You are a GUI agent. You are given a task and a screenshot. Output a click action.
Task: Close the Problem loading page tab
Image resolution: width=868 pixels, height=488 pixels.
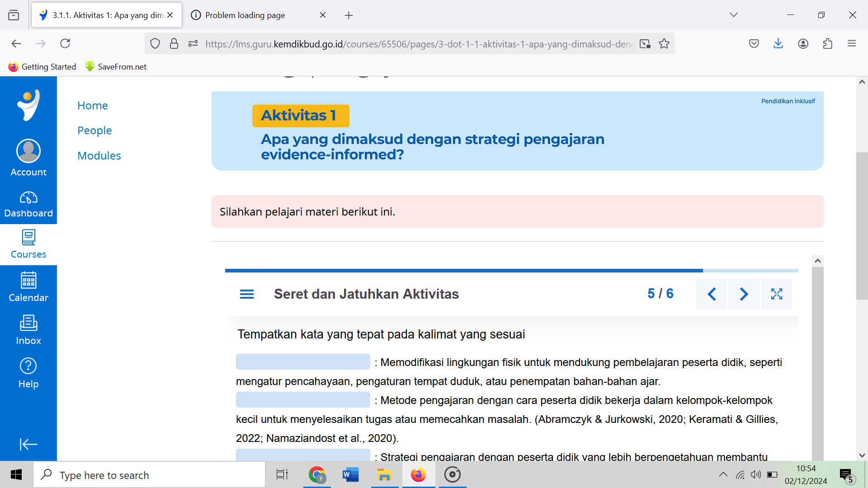(x=323, y=15)
